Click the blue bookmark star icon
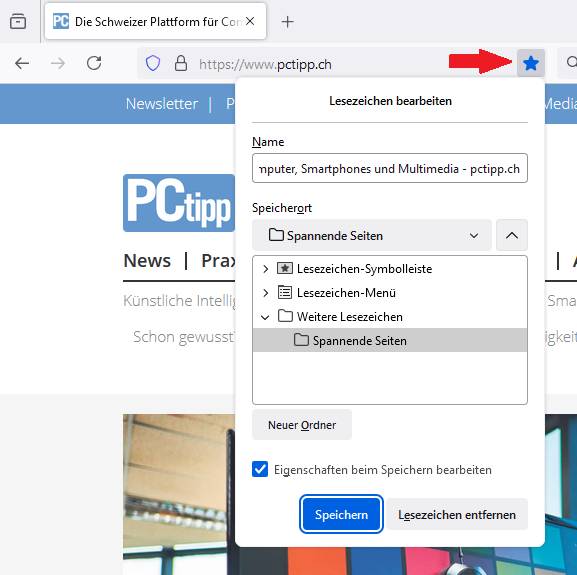Image resolution: width=577 pixels, height=575 pixels. click(x=531, y=63)
